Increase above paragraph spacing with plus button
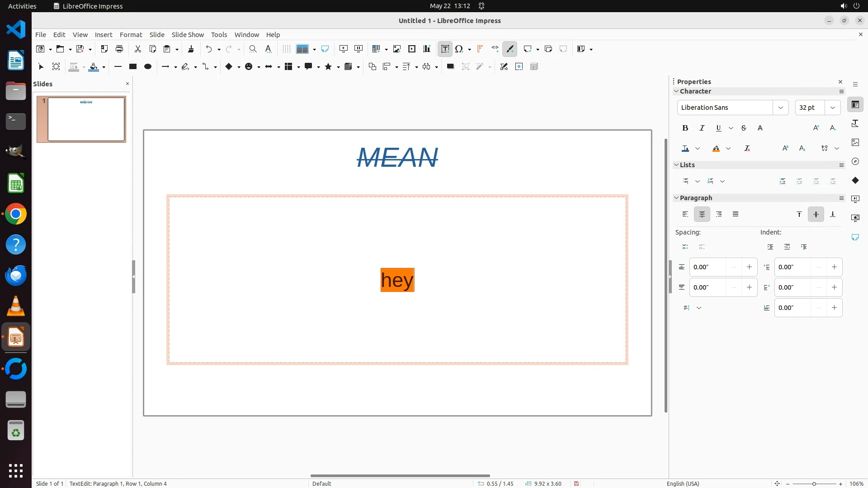 click(x=749, y=267)
